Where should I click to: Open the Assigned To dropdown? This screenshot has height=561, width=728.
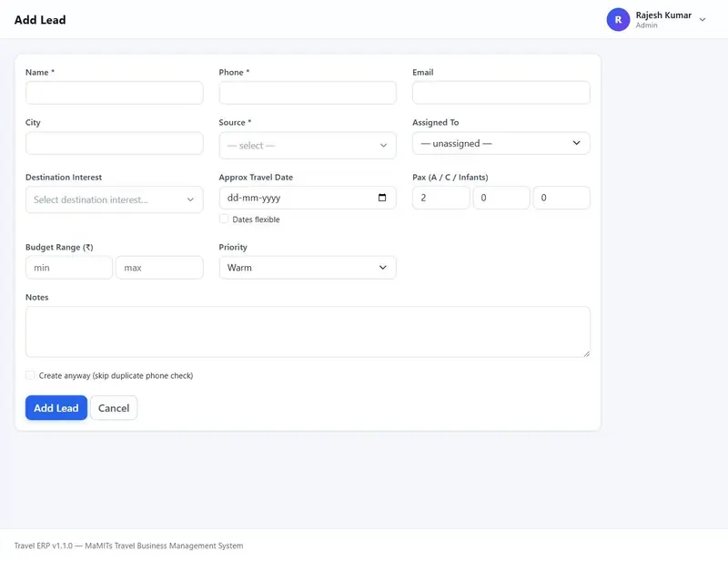pos(501,143)
